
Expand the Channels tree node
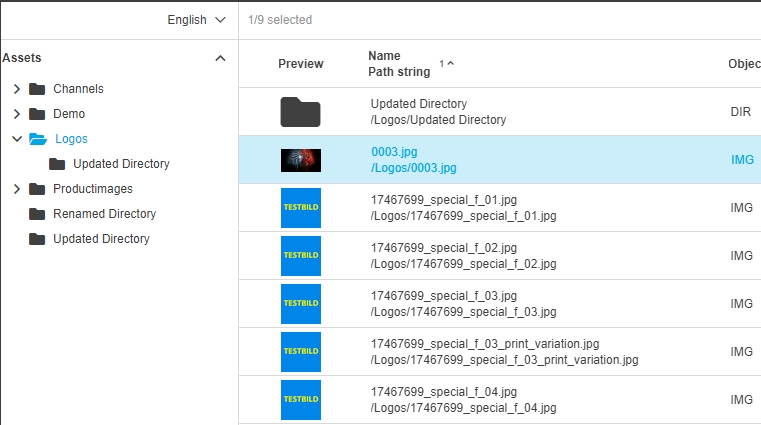tap(17, 89)
